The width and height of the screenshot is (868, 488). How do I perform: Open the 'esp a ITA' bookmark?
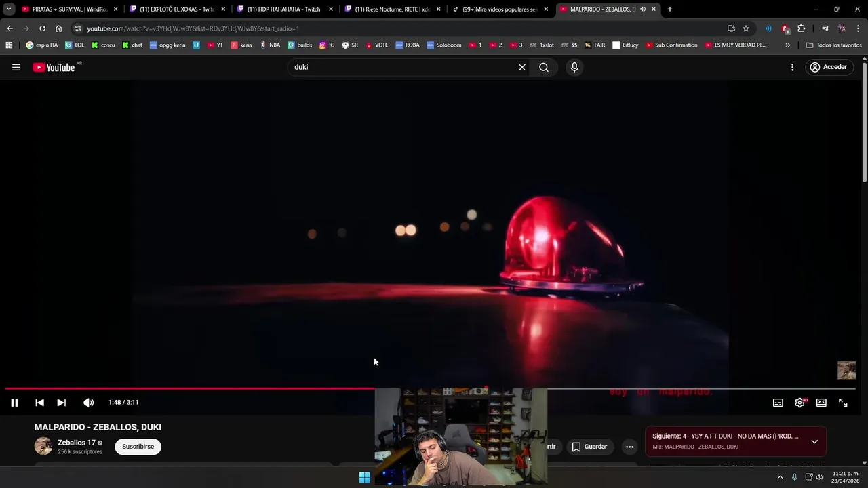click(x=41, y=45)
